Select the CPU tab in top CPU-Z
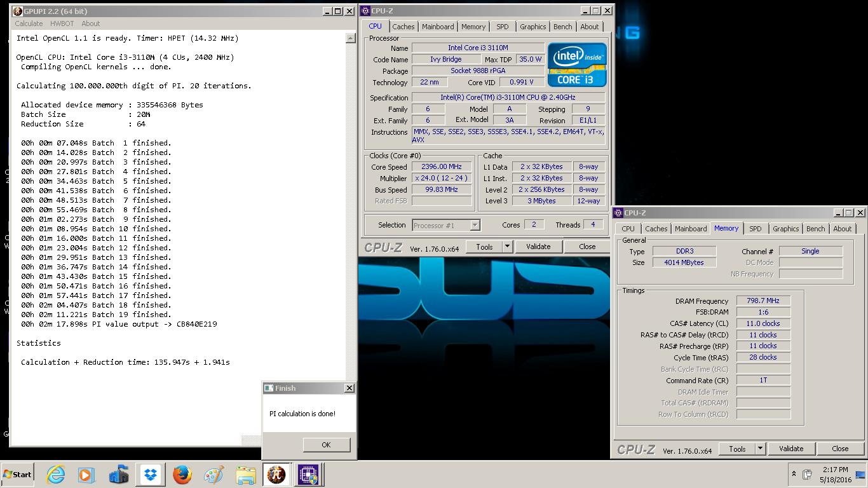This screenshot has width=868, height=488. point(375,26)
